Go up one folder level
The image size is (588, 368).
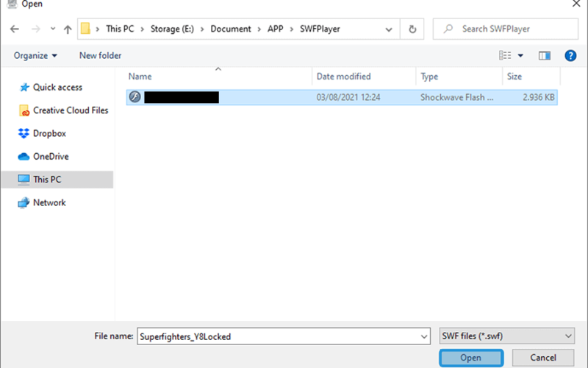click(x=68, y=29)
